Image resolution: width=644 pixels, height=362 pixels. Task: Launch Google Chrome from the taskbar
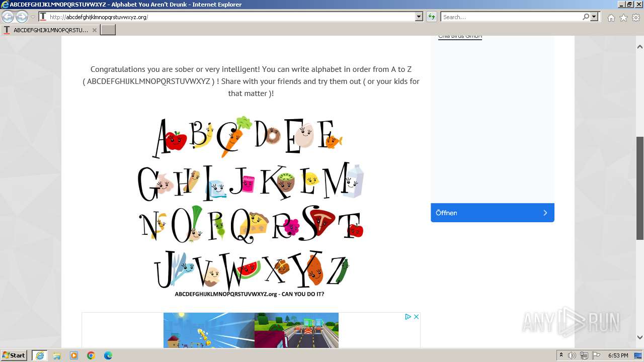91,355
